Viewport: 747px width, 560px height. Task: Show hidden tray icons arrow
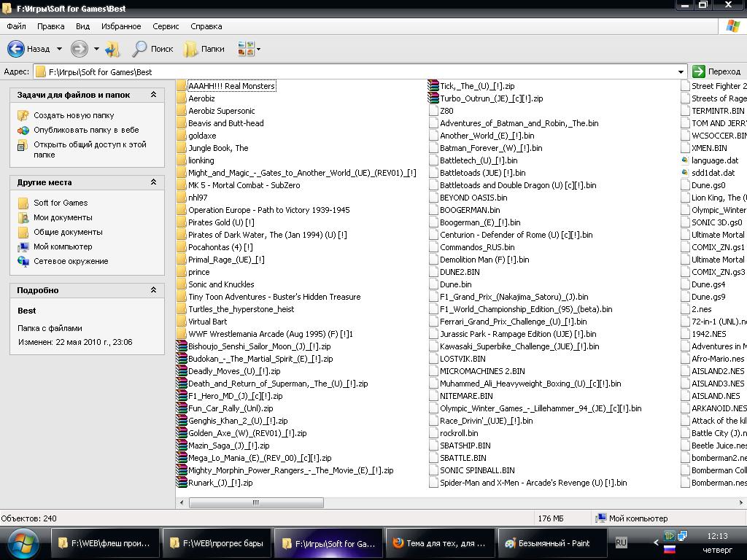point(656,542)
